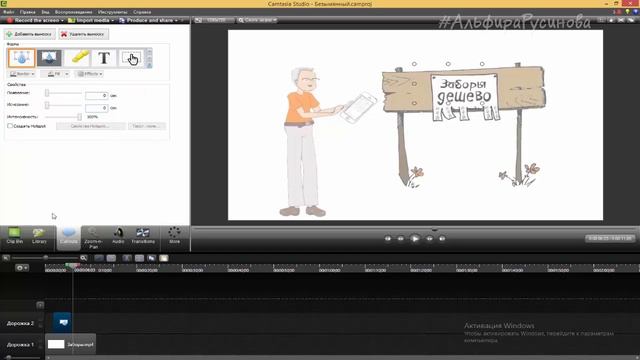Select the Заборы.mp4 clip on Дорожка 1
Viewport: 640px width, 360px height.
tap(70, 344)
